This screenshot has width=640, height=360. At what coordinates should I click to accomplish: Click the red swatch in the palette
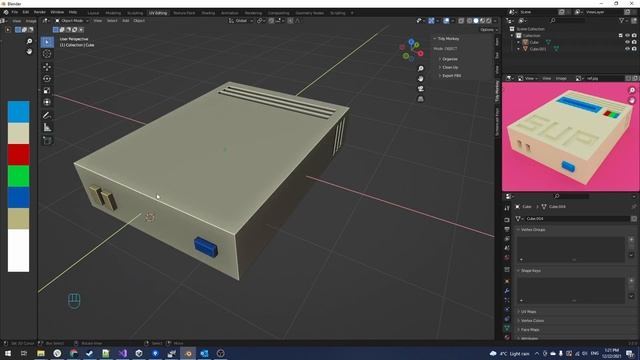[x=18, y=154]
